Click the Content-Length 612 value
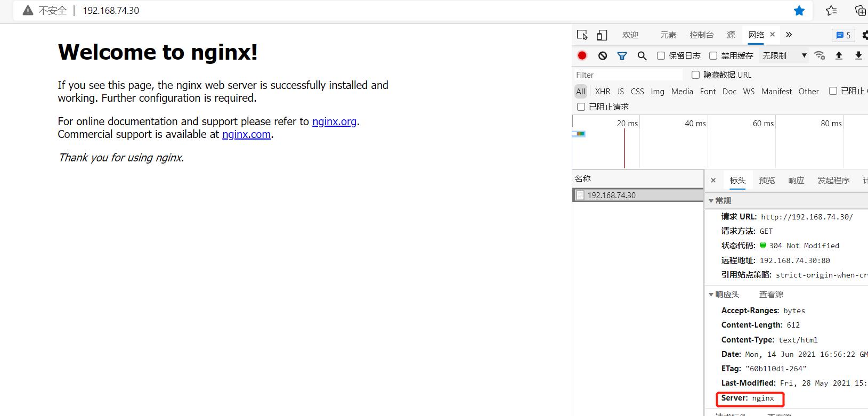 pos(793,325)
